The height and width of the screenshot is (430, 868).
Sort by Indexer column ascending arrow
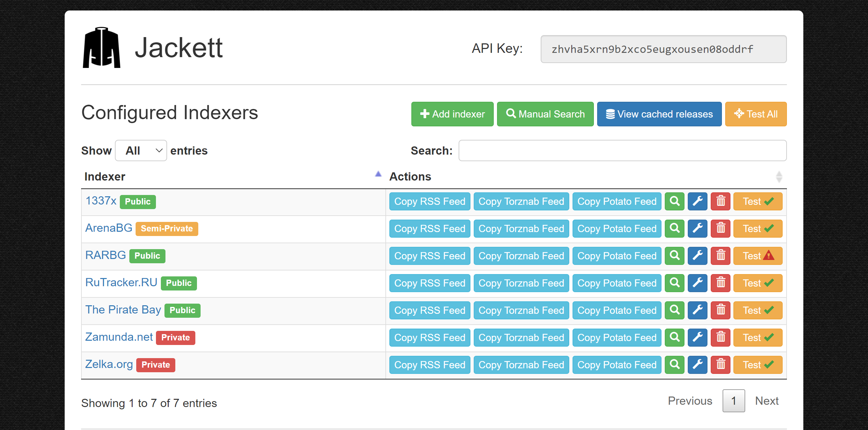378,174
